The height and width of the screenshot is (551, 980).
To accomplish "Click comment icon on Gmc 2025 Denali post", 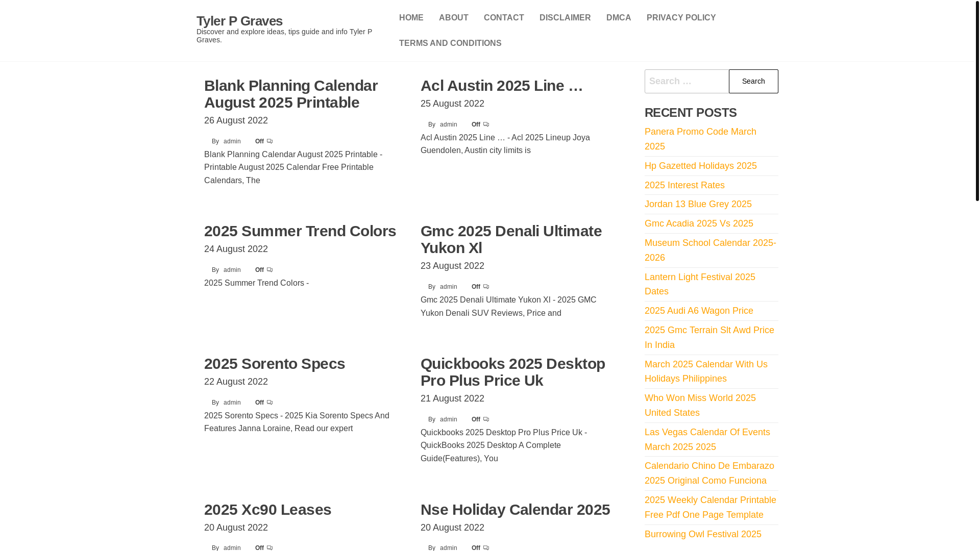I will click(x=486, y=287).
